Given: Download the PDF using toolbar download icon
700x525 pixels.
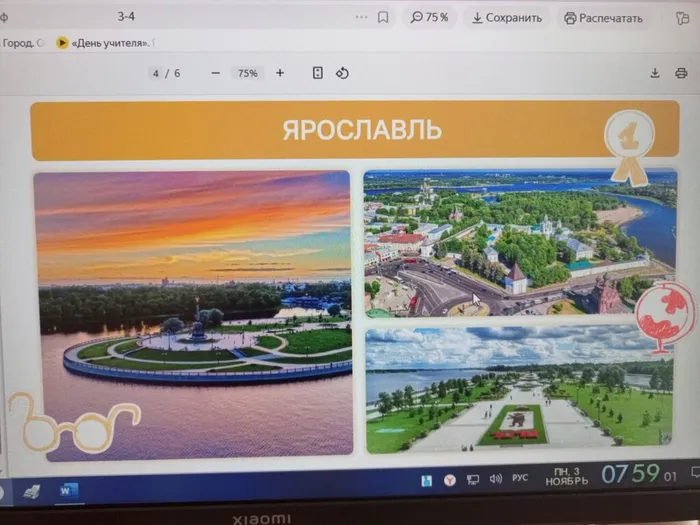Looking at the screenshot, I should (x=655, y=73).
